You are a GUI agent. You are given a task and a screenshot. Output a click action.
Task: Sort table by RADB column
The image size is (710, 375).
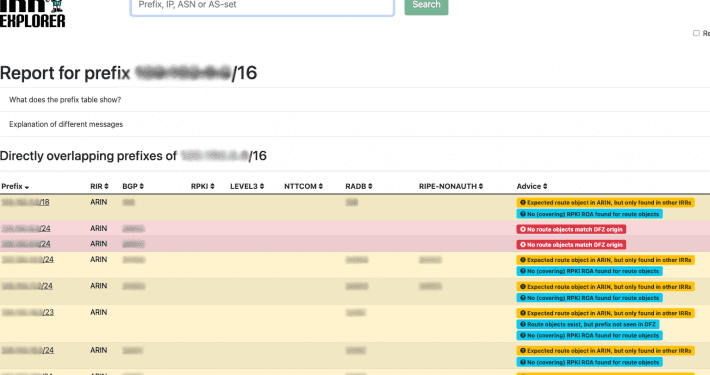click(x=359, y=186)
